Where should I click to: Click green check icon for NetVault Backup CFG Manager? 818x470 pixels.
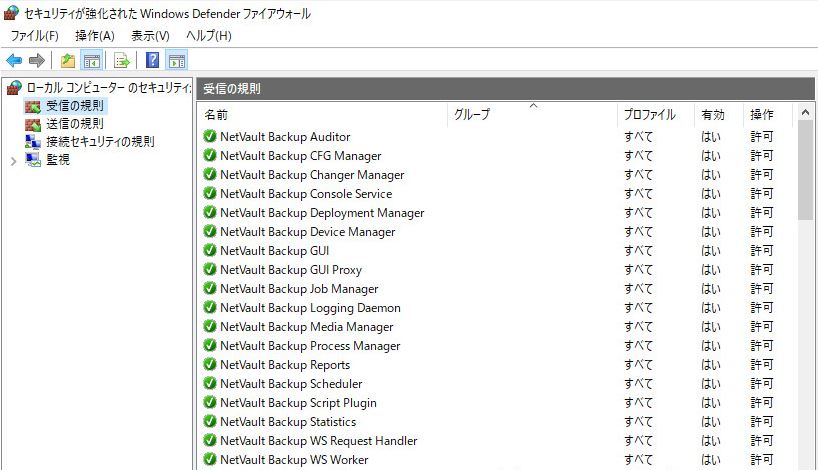tap(210, 155)
